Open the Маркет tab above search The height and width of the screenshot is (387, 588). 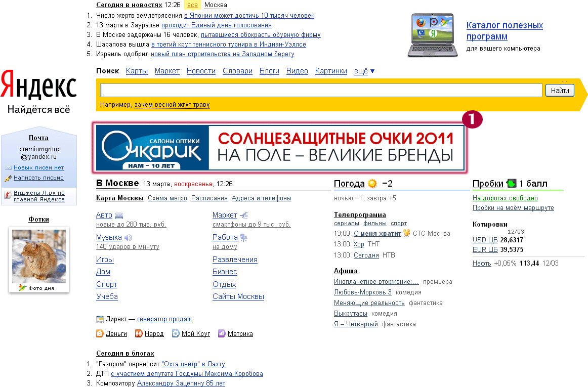[167, 71]
